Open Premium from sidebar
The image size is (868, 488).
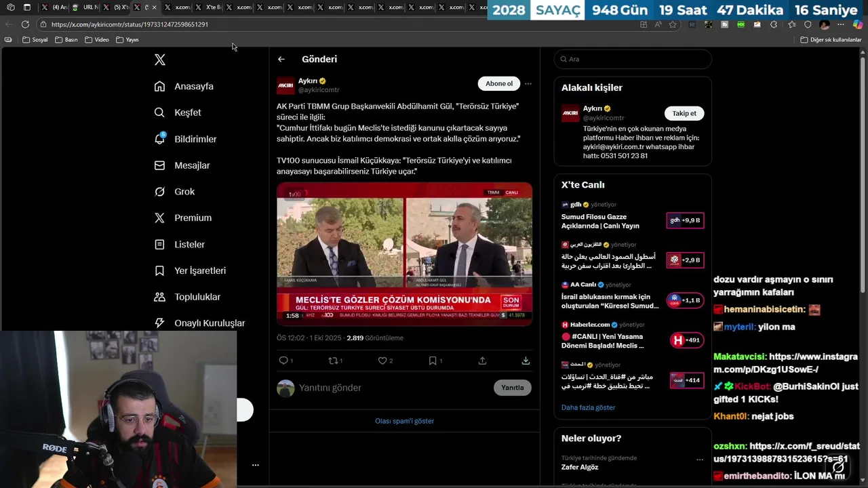click(182, 218)
